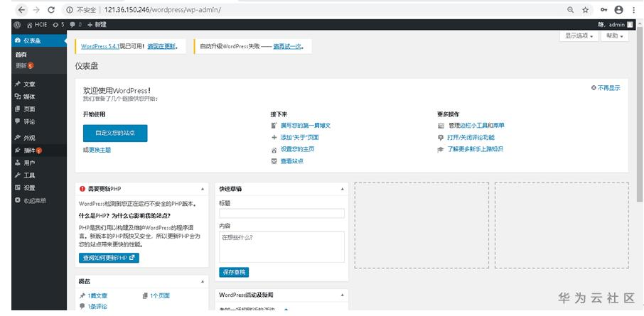Viewport: 644px width, 316px height.
Task: Open the admin user avatar at top right
Action: tap(630, 25)
